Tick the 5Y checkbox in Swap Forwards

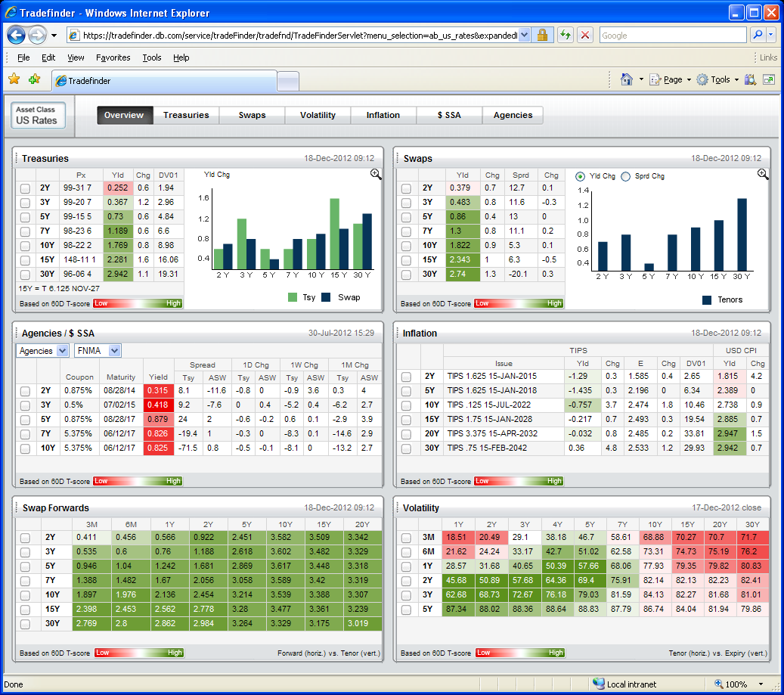click(x=26, y=566)
